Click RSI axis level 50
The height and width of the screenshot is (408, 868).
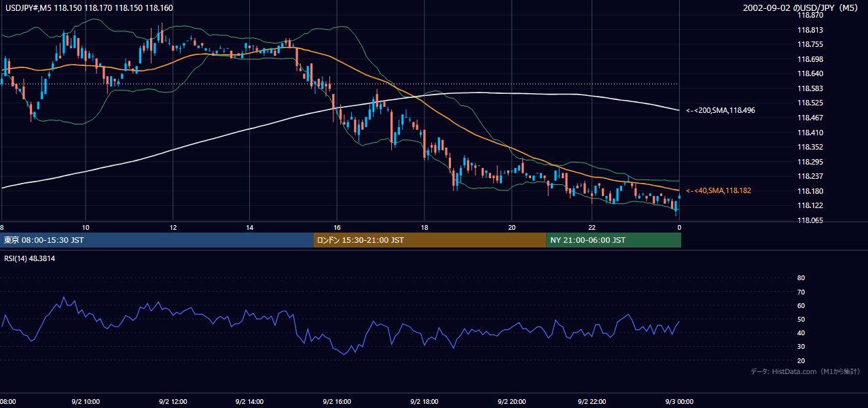801,319
